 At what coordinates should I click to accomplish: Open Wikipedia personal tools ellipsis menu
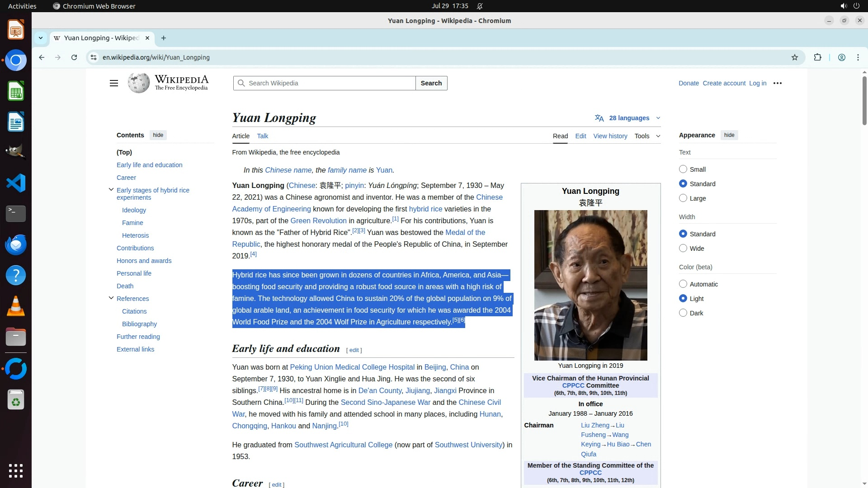click(x=778, y=83)
